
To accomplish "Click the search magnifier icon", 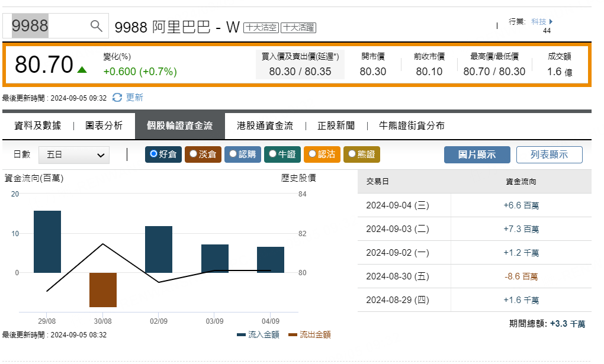I will point(97,26).
